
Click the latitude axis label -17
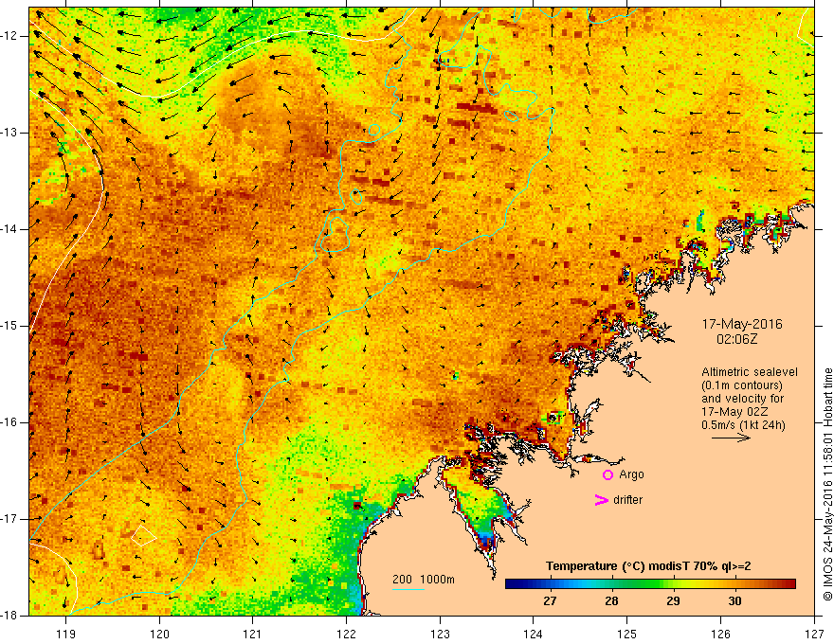coord(10,519)
